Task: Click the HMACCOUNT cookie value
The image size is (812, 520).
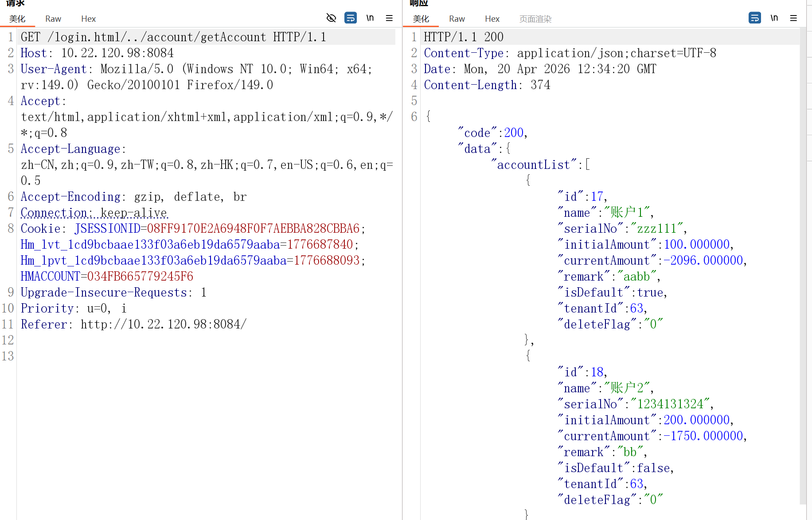Action: point(140,276)
